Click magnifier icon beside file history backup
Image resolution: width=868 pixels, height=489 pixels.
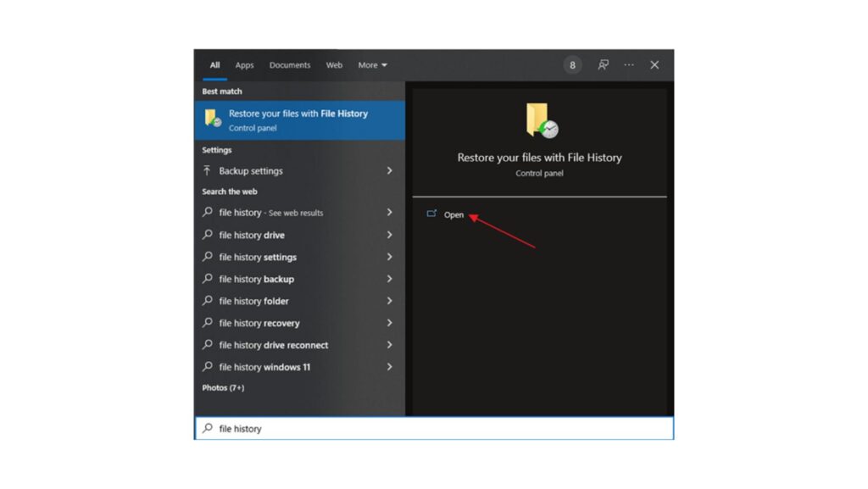point(208,279)
